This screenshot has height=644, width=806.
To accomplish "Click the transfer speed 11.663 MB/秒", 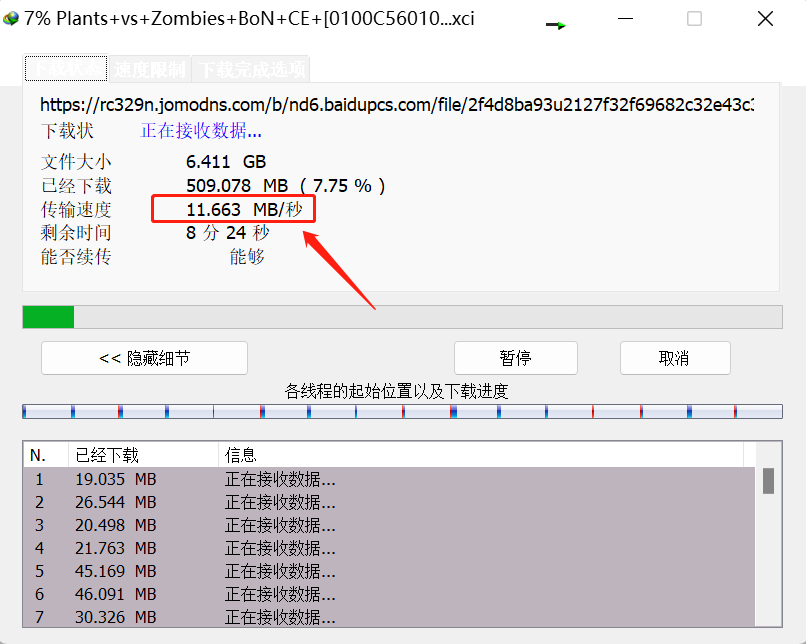I will point(244,209).
